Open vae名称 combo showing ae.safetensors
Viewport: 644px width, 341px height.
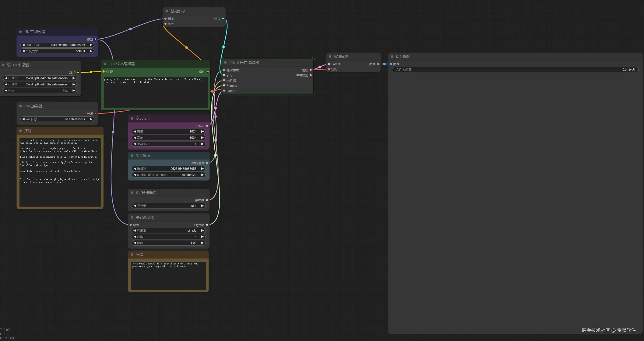point(57,119)
